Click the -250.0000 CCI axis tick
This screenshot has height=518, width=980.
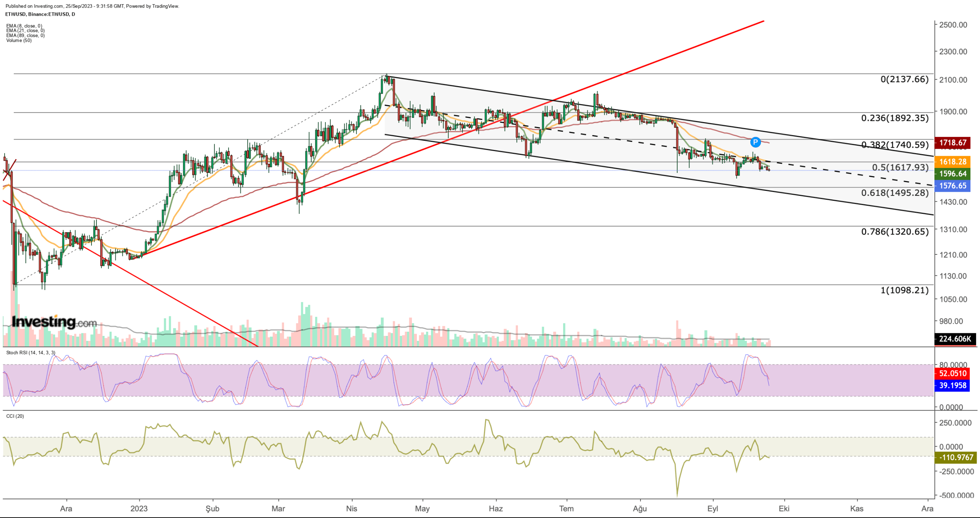(x=956, y=472)
